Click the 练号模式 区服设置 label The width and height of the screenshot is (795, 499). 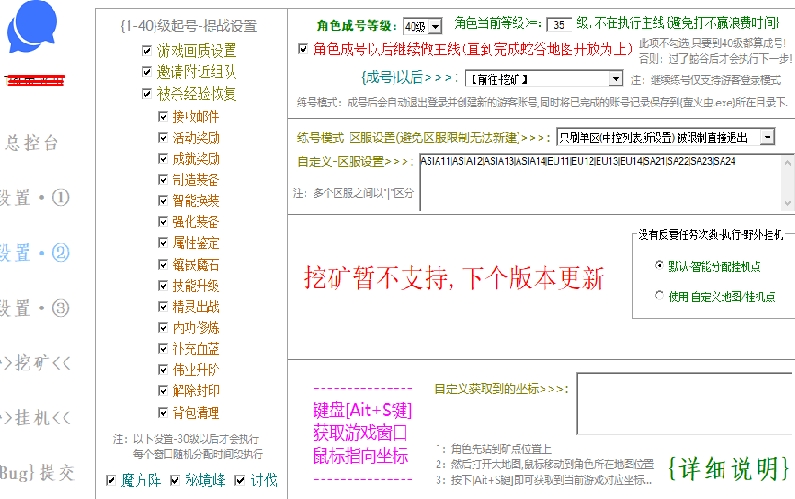point(423,137)
